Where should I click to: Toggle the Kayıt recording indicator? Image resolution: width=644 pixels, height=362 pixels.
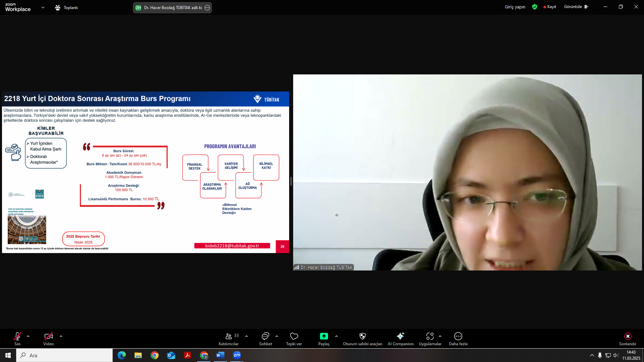[x=549, y=7]
